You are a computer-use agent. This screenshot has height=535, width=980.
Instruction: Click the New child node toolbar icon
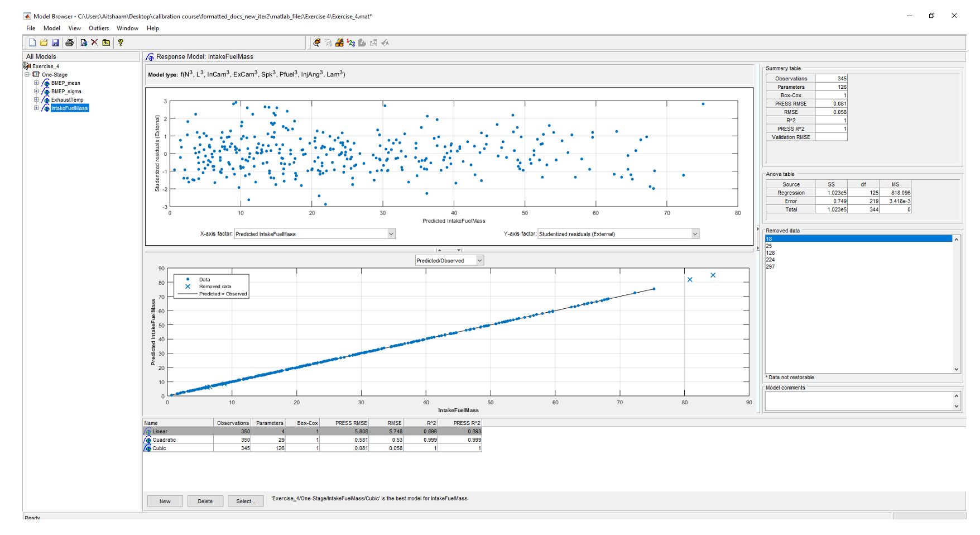coord(84,42)
